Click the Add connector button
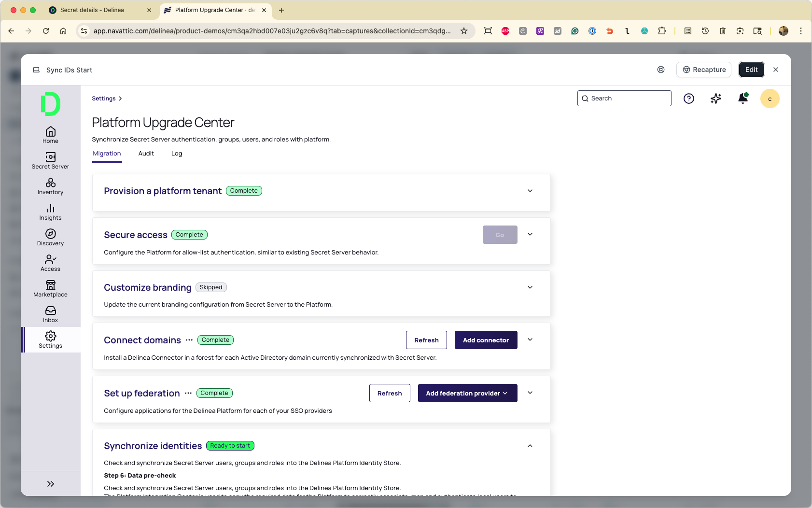This screenshot has height=508, width=812. [486, 340]
